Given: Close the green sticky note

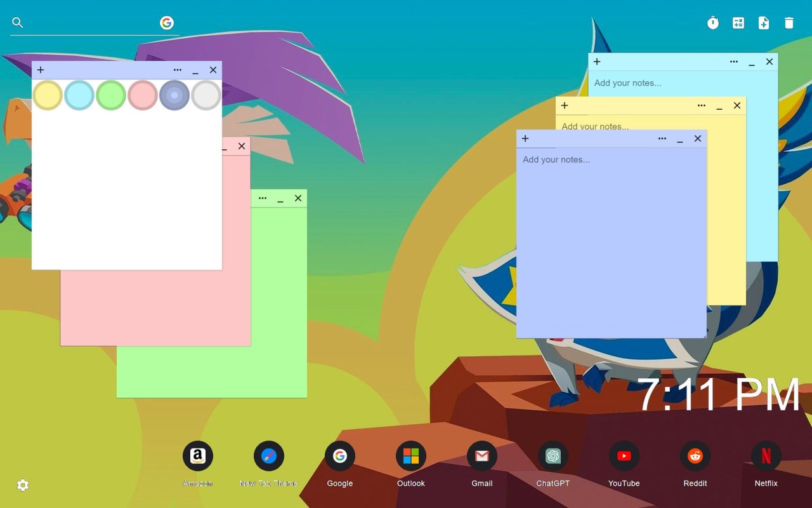Looking at the screenshot, I should tap(298, 198).
